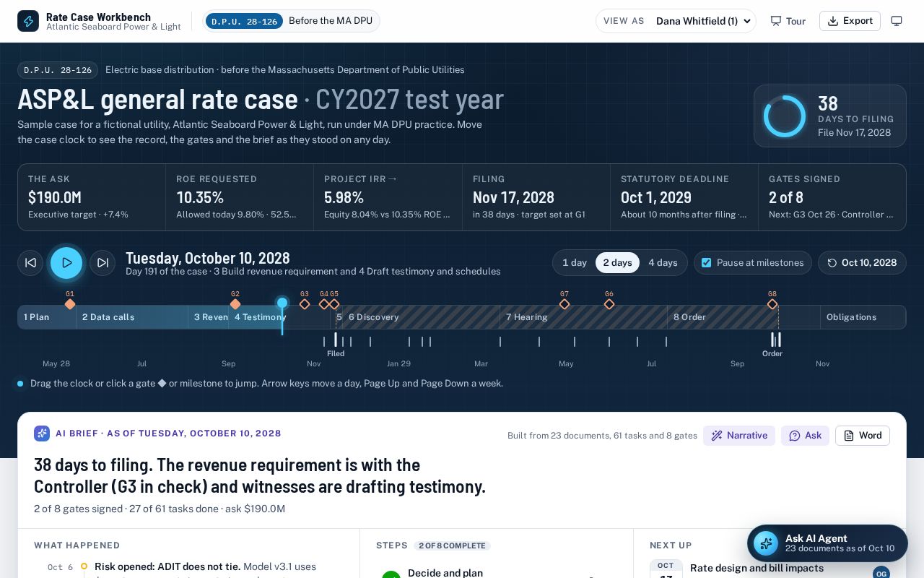
Task: Click the ROE Requested 10.35% card
Action: click(x=240, y=197)
